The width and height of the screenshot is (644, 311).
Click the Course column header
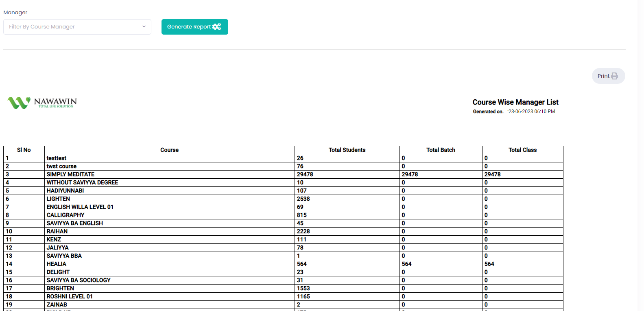click(x=169, y=150)
